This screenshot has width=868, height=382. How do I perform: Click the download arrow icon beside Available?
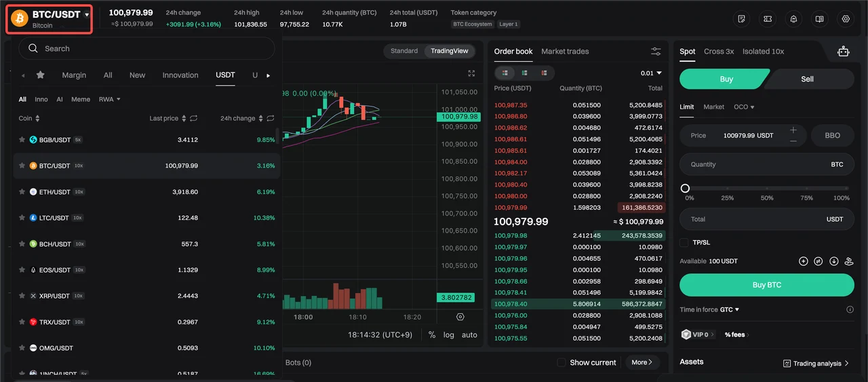coord(834,261)
